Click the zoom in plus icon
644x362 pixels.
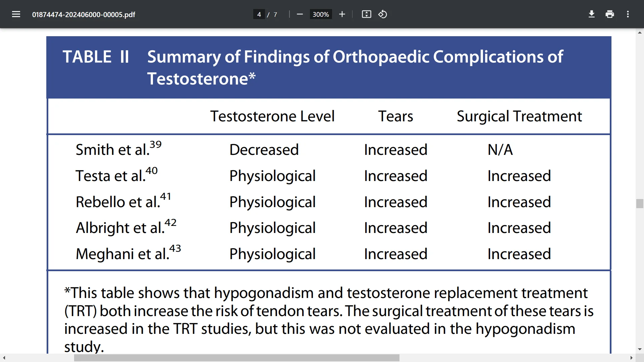tap(342, 14)
